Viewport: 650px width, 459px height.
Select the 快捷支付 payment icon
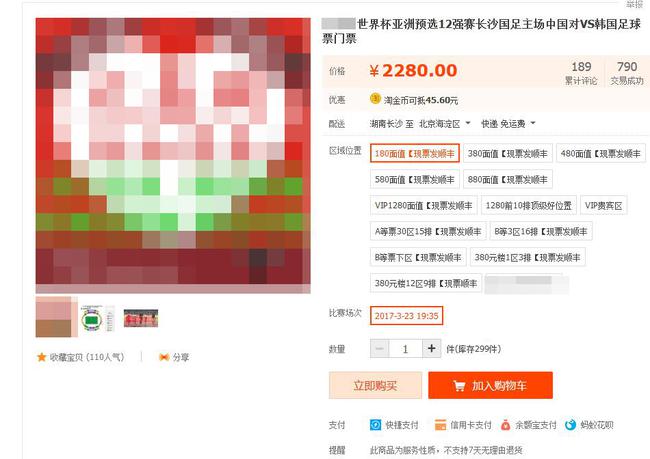(x=376, y=425)
